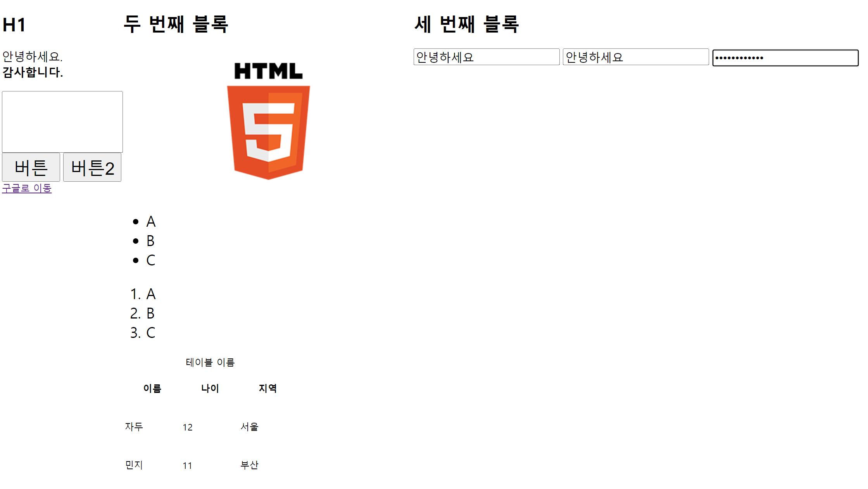868x489 pixels.
Task: Click the 이름 column header
Action: tap(152, 388)
